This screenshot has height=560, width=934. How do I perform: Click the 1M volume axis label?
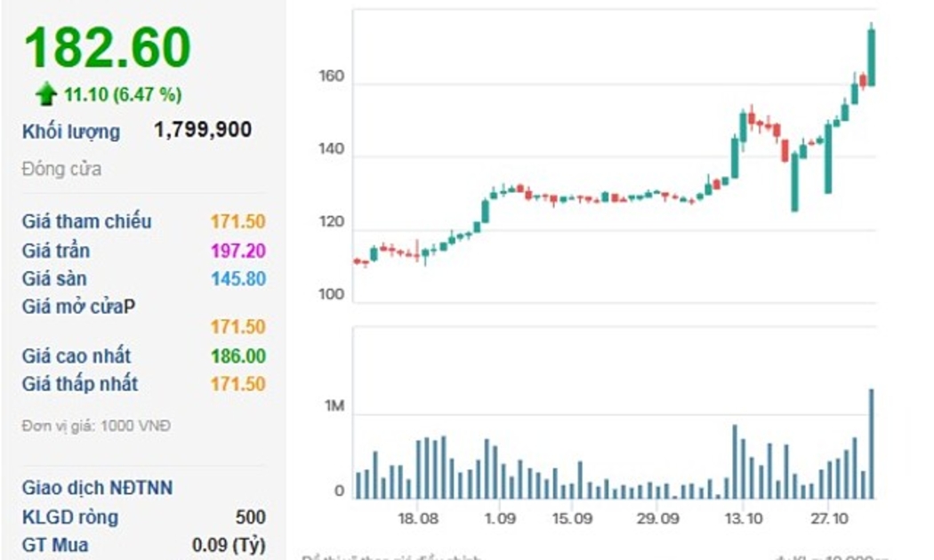pos(334,406)
